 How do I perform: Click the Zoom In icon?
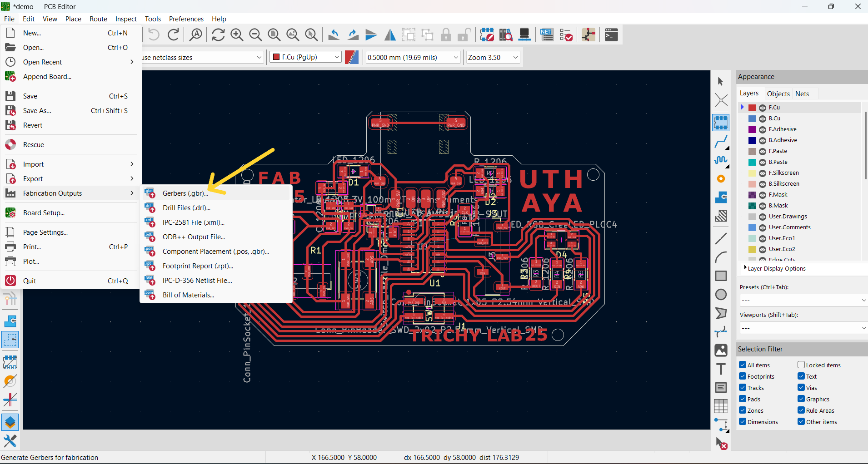tap(237, 35)
